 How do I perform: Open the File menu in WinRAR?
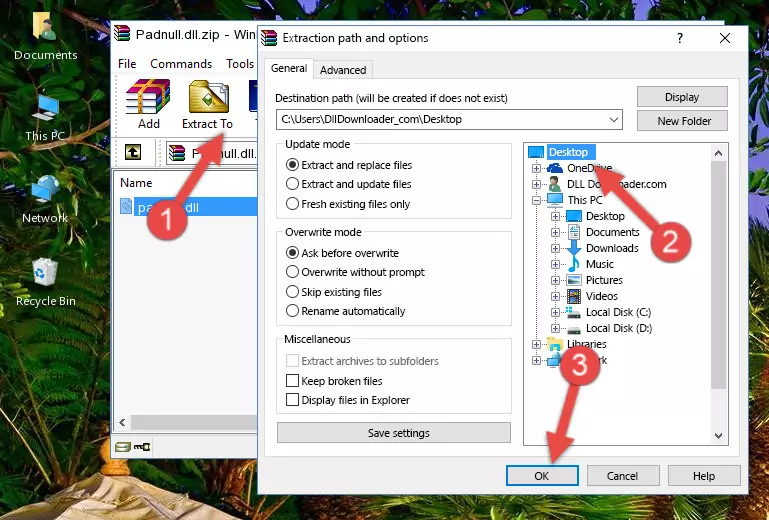click(x=127, y=64)
